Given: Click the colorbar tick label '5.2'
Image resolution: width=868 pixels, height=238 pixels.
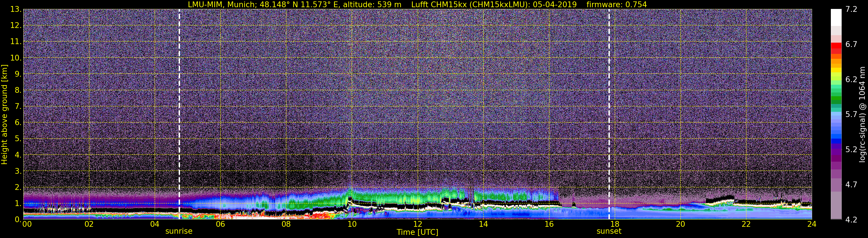Looking at the screenshot, I should tap(851, 150).
